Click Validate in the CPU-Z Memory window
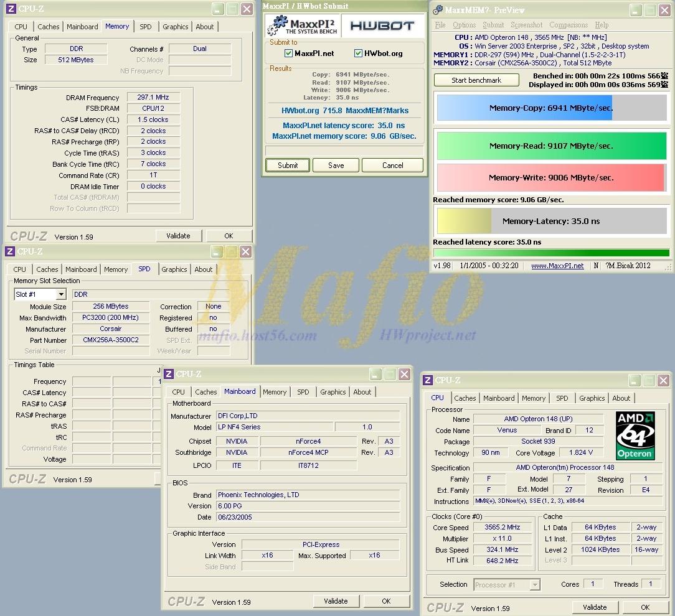Screen dimensions: 675x616 pos(178,236)
